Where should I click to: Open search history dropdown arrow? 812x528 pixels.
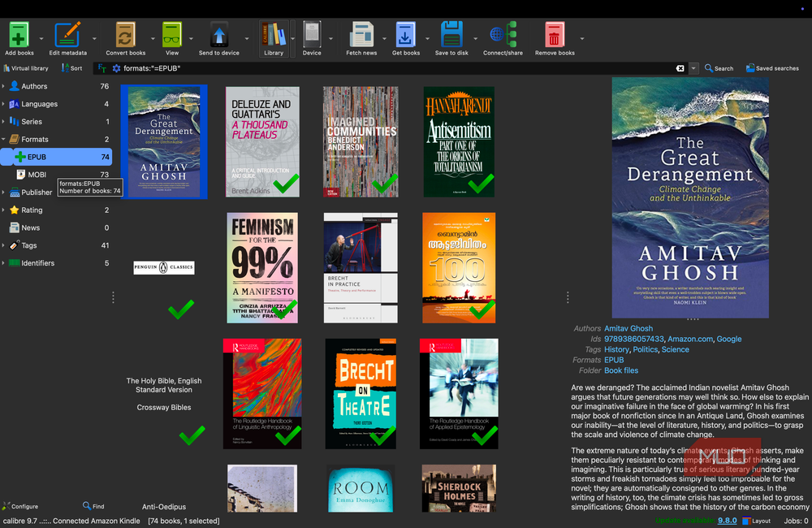693,68
